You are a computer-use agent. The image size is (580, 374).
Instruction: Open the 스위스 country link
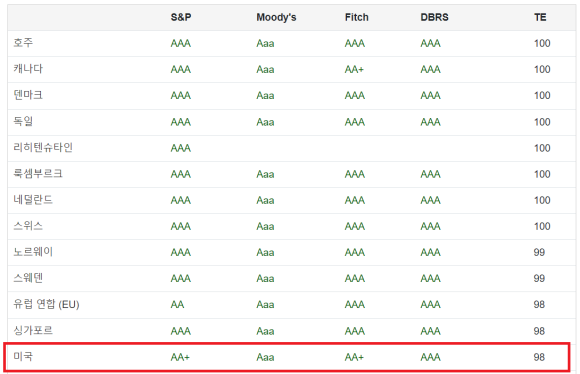[x=28, y=225]
